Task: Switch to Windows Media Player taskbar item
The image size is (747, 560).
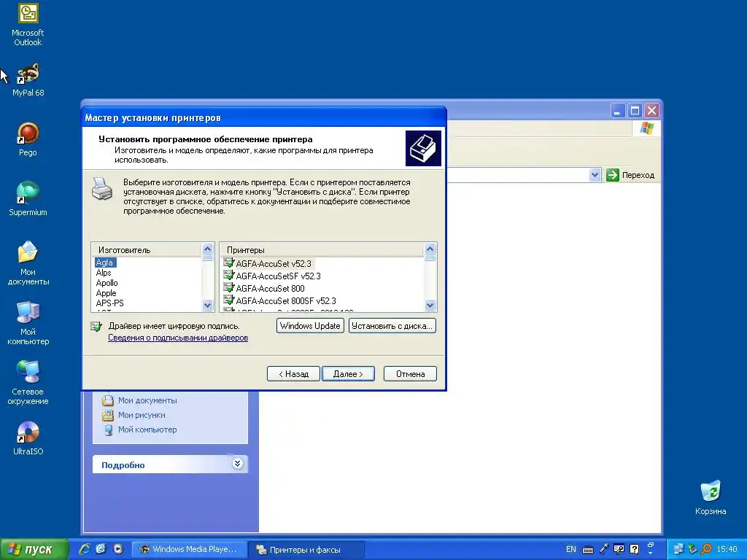Action: pyautogui.click(x=189, y=550)
